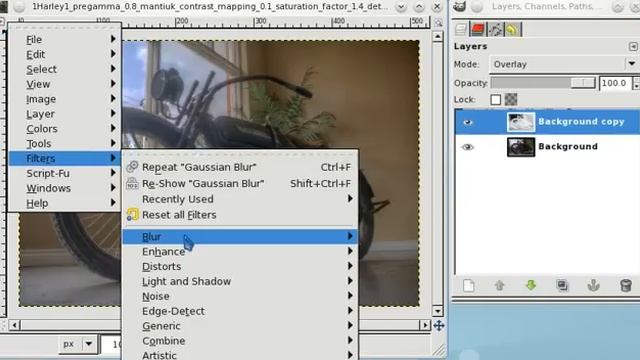
Task: Select Reset all Filters entry
Action: point(240,215)
